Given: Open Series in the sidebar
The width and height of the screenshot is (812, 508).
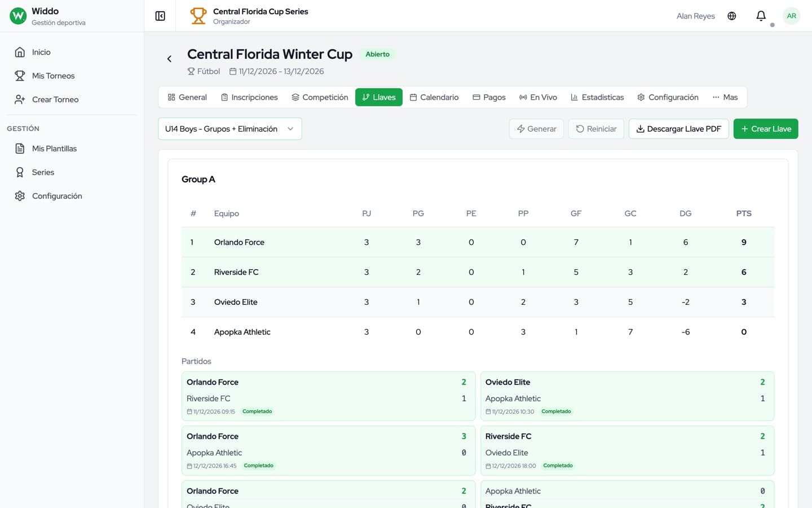Looking at the screenshot, I should (72, 172).
